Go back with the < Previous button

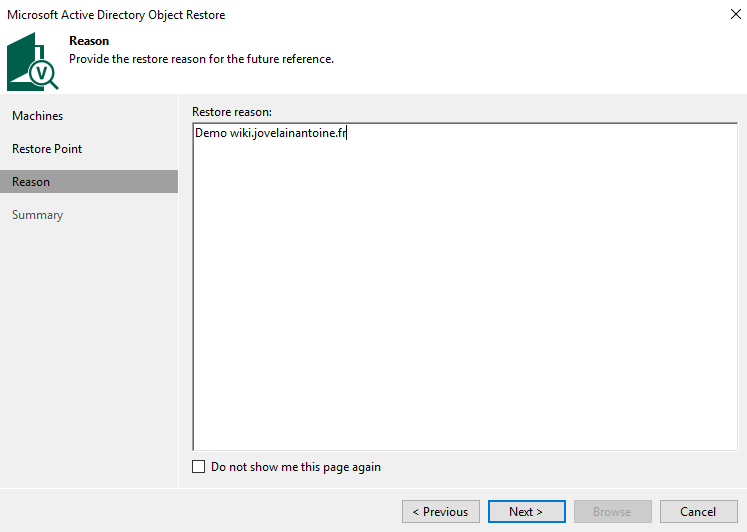441,512
